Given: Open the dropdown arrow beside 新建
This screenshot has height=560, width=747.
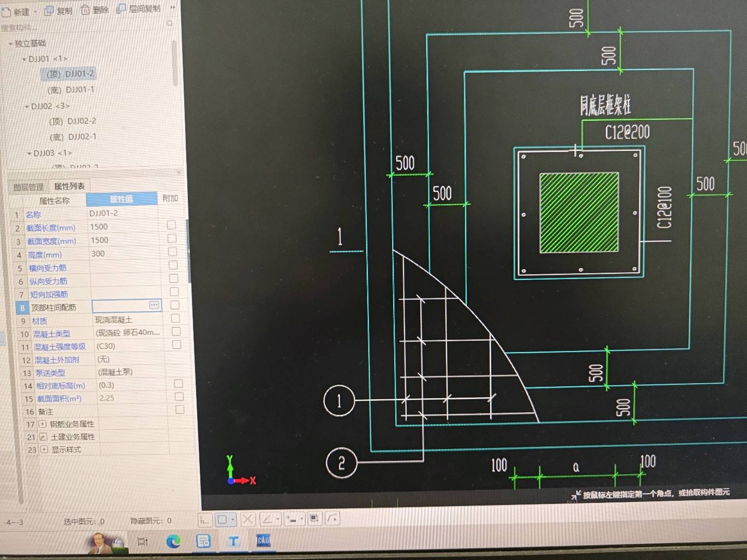Looking at the screenshot, I should pos(35,12).
